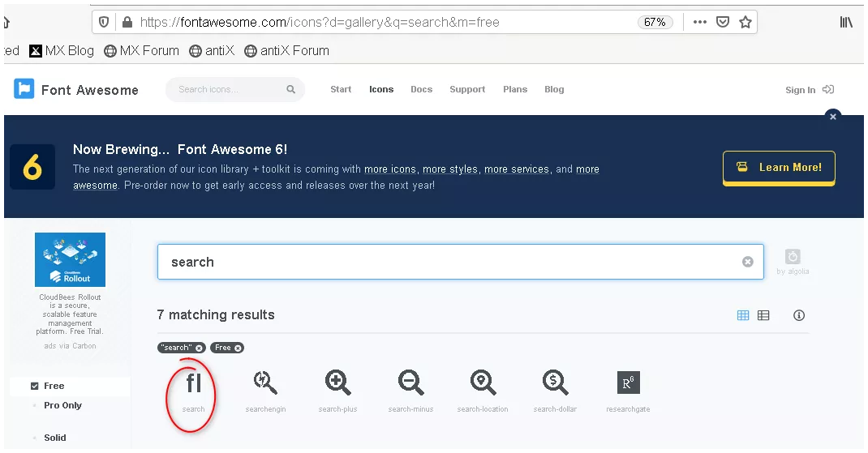Viewport: 868px width, 453px height.
Task: Follow the "more styles" link
Action: [x=450, y=169]
